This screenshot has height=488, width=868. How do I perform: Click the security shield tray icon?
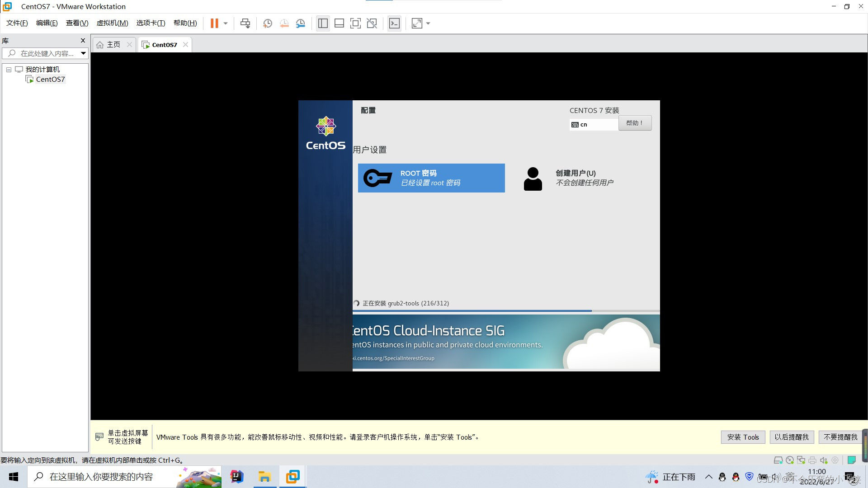point(749,477)
